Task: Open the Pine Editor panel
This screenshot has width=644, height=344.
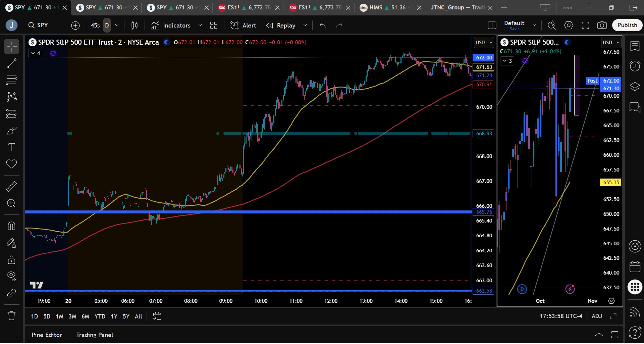Action: [x=47, y=335]
